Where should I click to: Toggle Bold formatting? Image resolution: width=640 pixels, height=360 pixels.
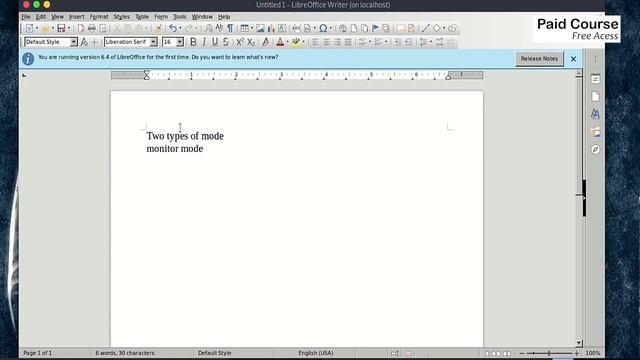(193, 42)
